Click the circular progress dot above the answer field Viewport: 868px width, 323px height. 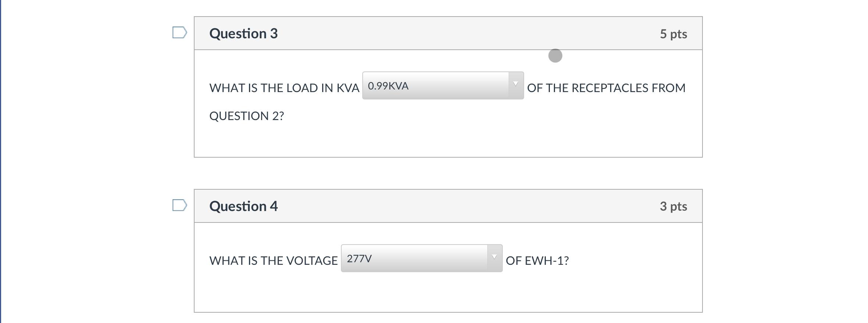pos(555,56)
